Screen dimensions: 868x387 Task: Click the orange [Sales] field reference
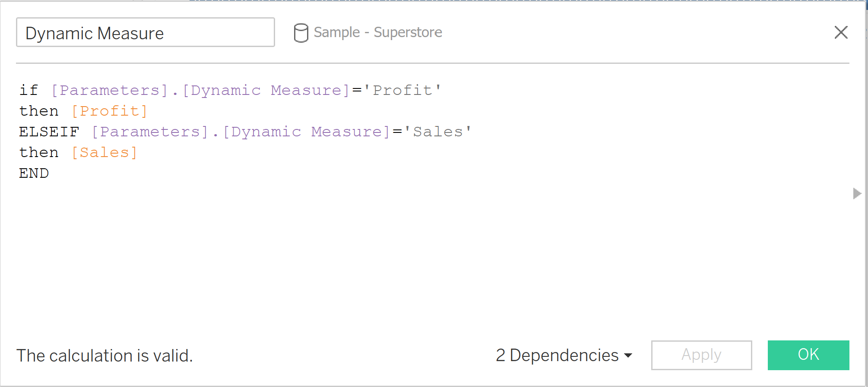(x=104, y=152)
